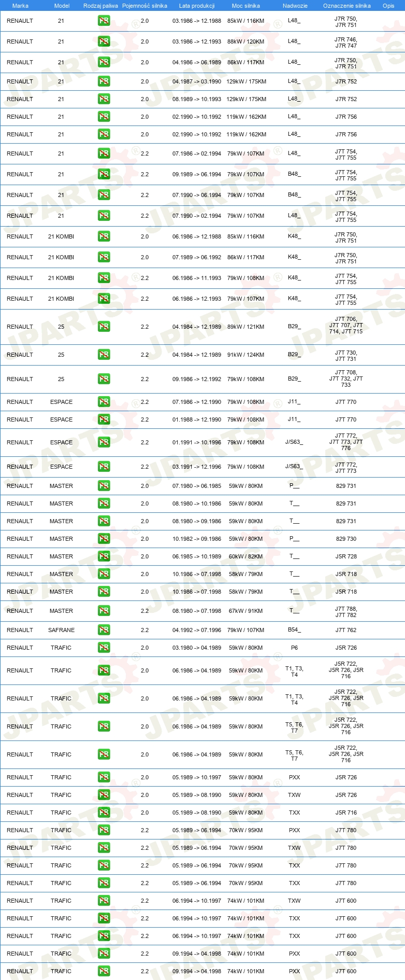Select engine code J5R 716 in TXX row
Image resolution: width=405 pixels, height=980 pixels.
pos(346,813)
